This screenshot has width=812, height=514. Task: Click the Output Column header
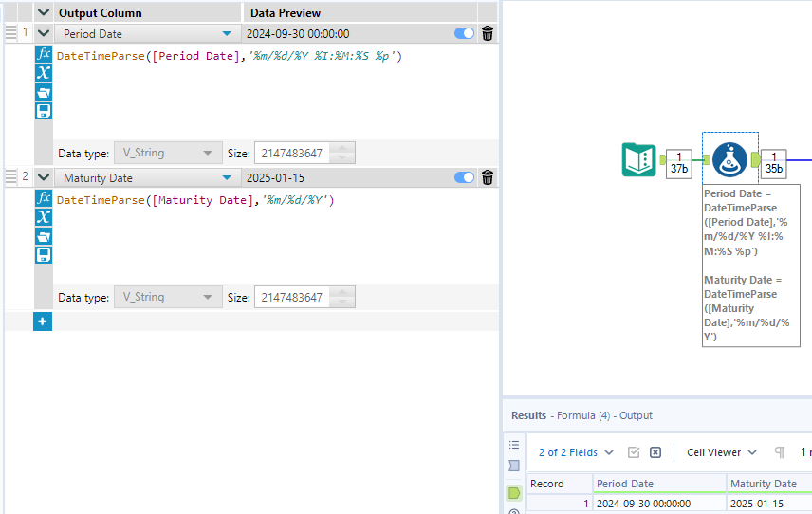(148, 13)
